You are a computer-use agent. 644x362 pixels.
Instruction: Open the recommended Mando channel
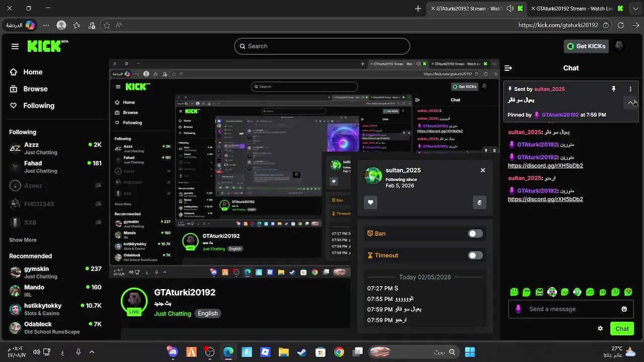pyautogui.click(x=55, y=291)
